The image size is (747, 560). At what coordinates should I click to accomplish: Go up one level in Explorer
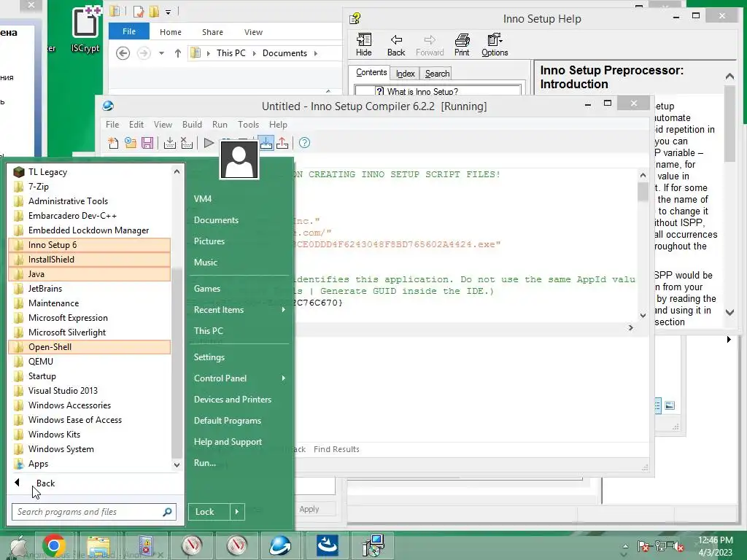pyautogui.click(x=178, y=53)
